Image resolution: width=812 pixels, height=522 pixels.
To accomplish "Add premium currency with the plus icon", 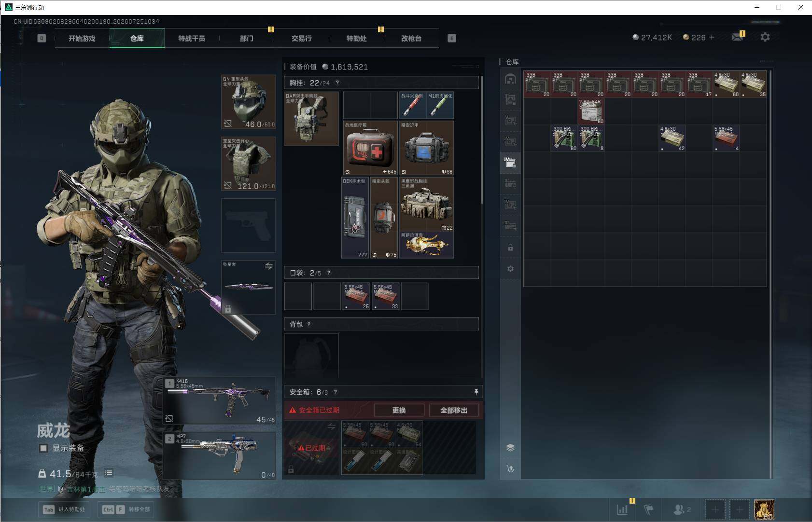I will [x=712, y=37].
